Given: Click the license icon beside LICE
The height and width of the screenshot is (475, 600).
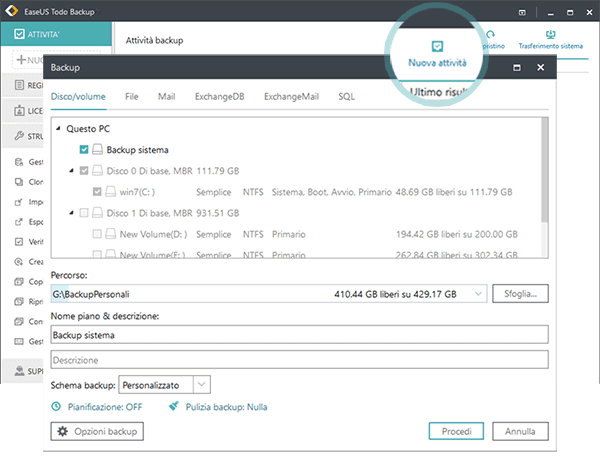Looking at the screenshot, I should coord(19,111).
